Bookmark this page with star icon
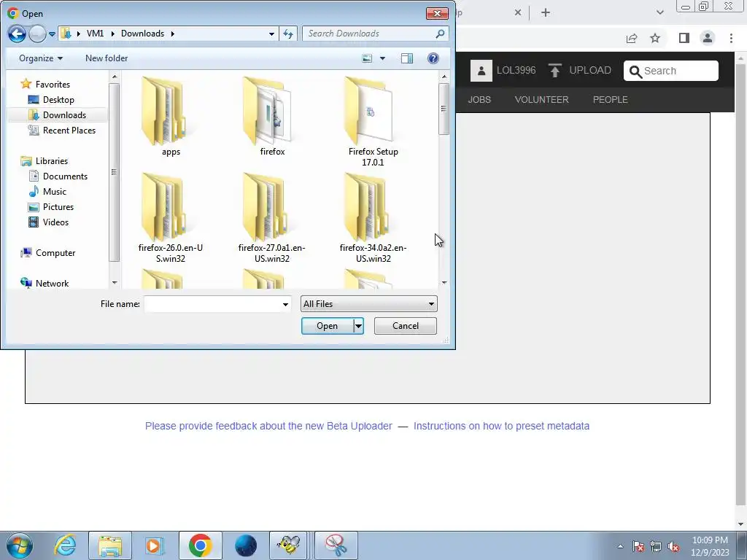The image size is (747, 560). tap(655, 38)
